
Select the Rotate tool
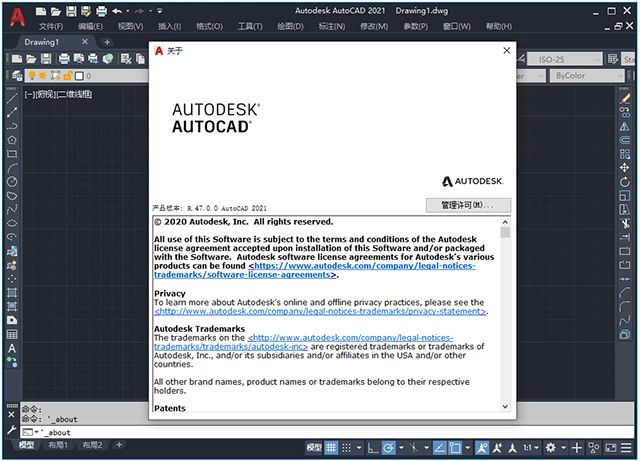tap(624, 182)
